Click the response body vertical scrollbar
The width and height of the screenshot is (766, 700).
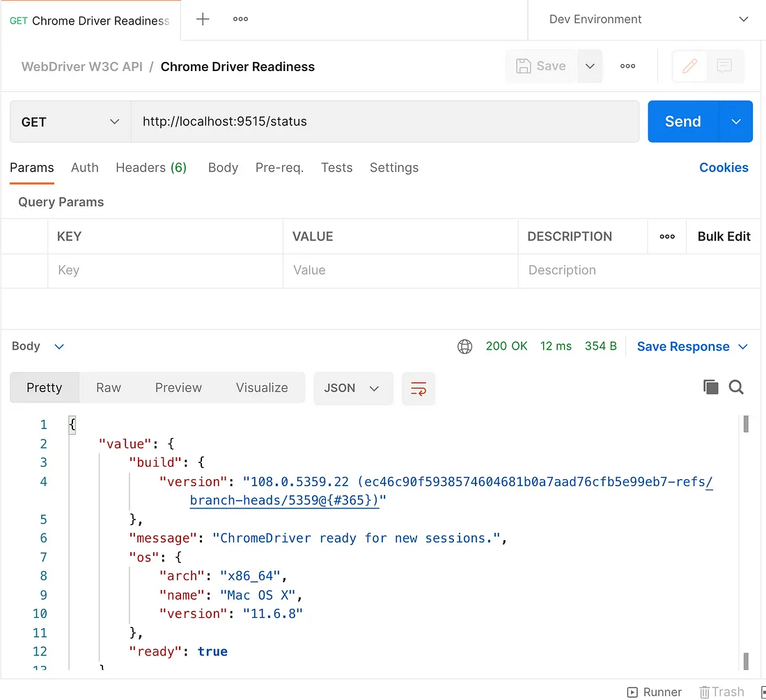pyautogui.click(x=746, y=543)
